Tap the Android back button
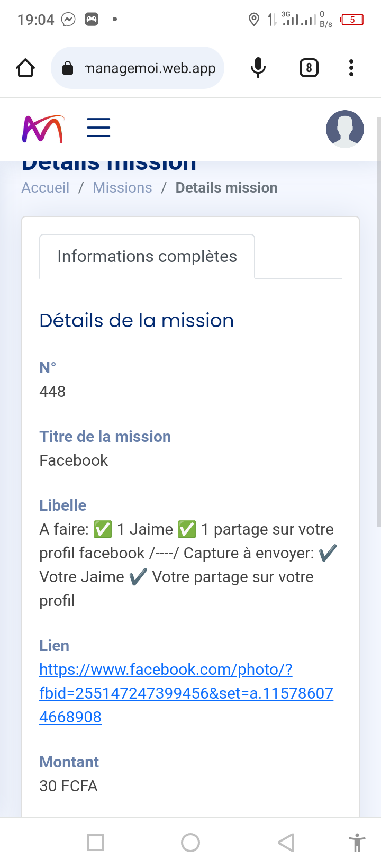The width and height of the screenshot is (381, 868). tap(286, 842)
